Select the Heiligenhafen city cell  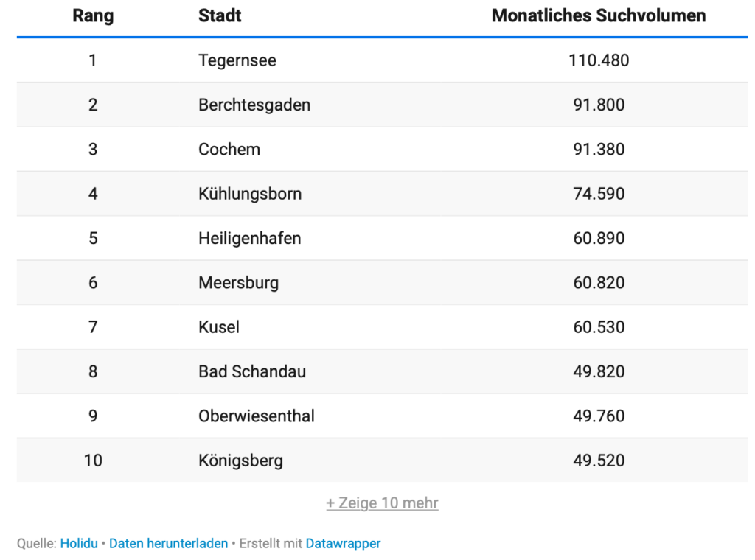250,238
